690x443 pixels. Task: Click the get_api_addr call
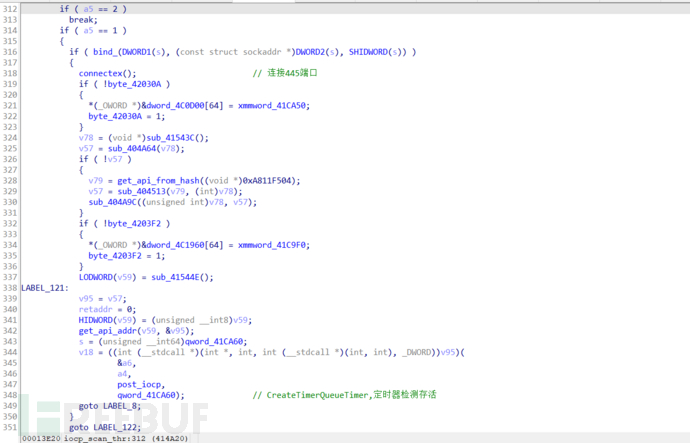pyautogui.click(x=108, y=331)
